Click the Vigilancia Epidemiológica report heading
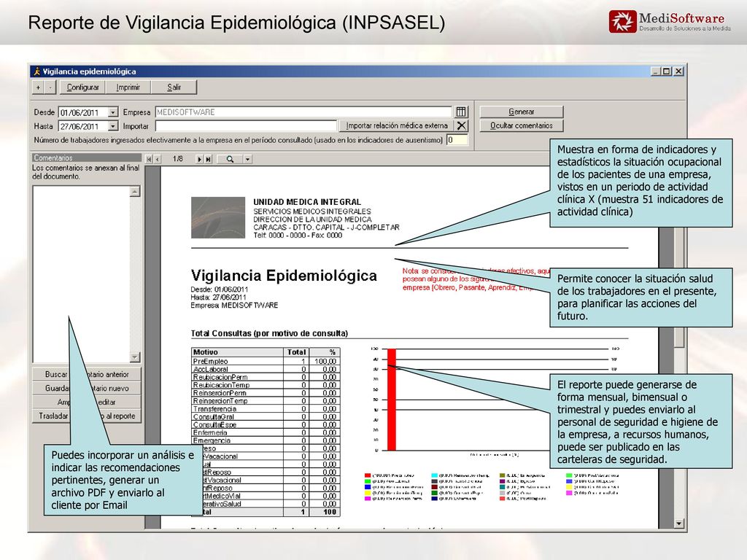This screenshot has height=560, width=747. click(284, 275)
